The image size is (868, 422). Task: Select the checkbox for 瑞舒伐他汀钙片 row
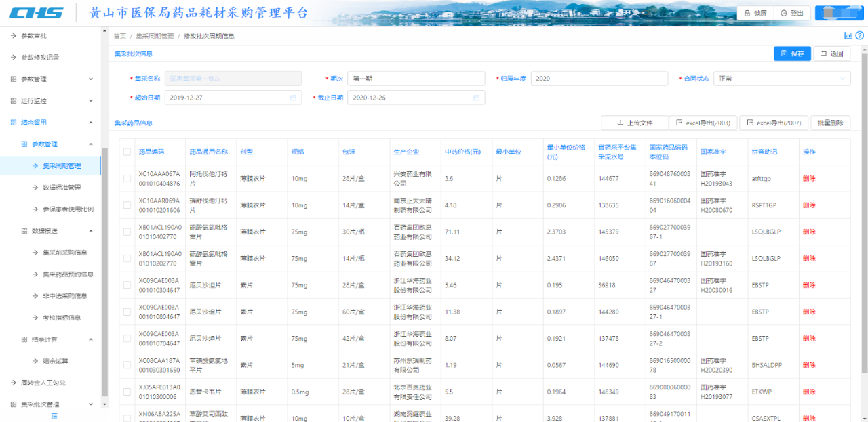[127, 205]
